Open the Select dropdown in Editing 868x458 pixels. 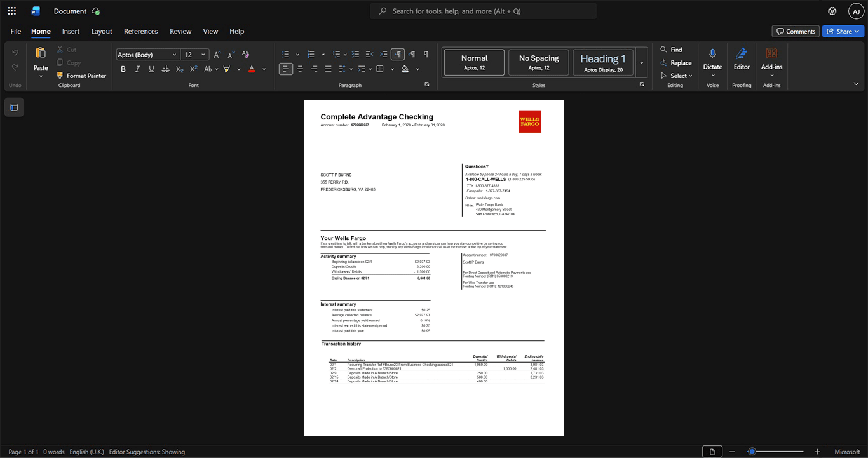677,76
